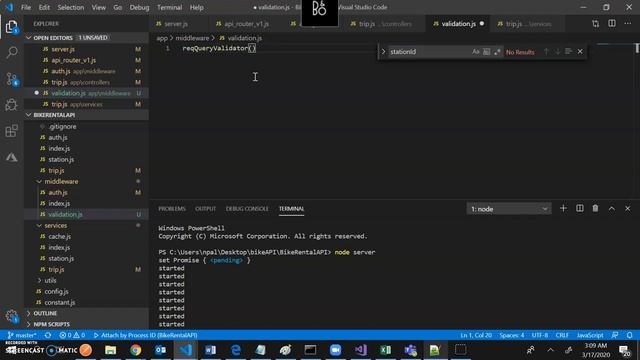Screen dimensions: 640x360
Task: Go to next find match
Action: point(557,51)
